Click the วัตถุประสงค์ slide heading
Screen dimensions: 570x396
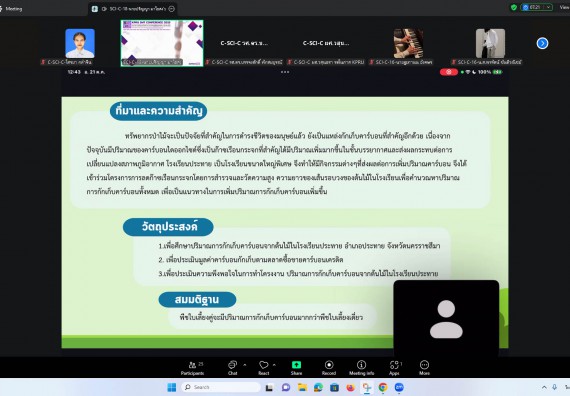coord(168,227)
